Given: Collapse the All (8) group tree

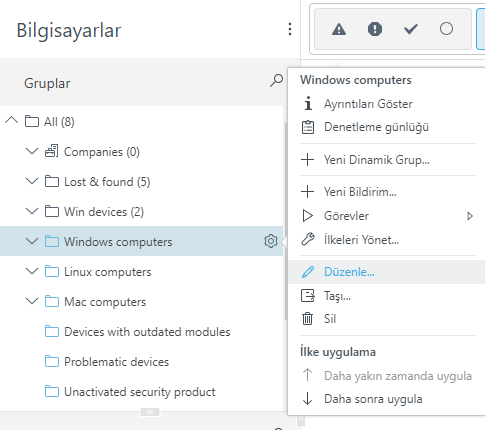Looking at the screenshot, I should 12,121.
